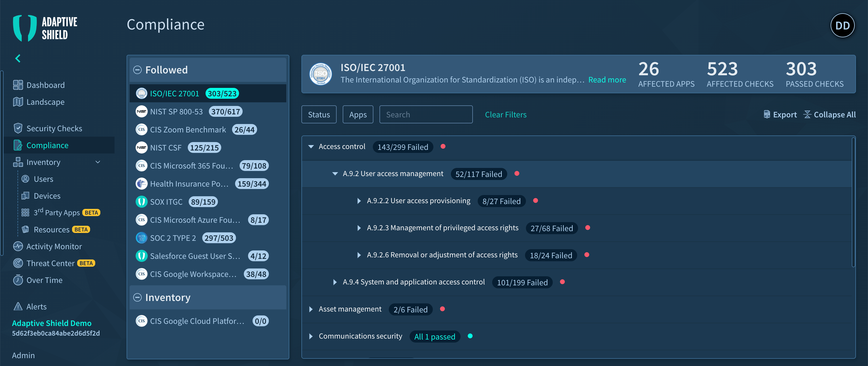Viewport: 868px width, 366px height.
Task: Select the CIS Microsoft Azure Foundations framework
Action: [x=208, y=220]
